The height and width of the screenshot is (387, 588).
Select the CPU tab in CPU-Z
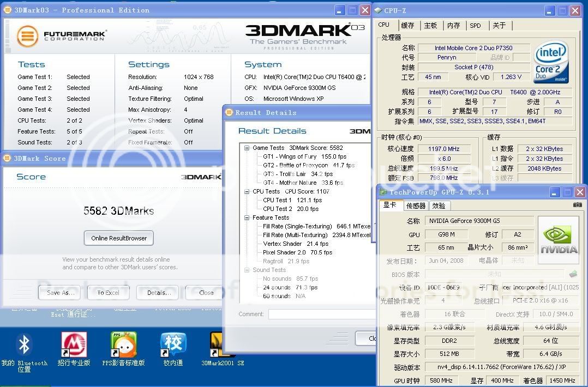point(383,25)
